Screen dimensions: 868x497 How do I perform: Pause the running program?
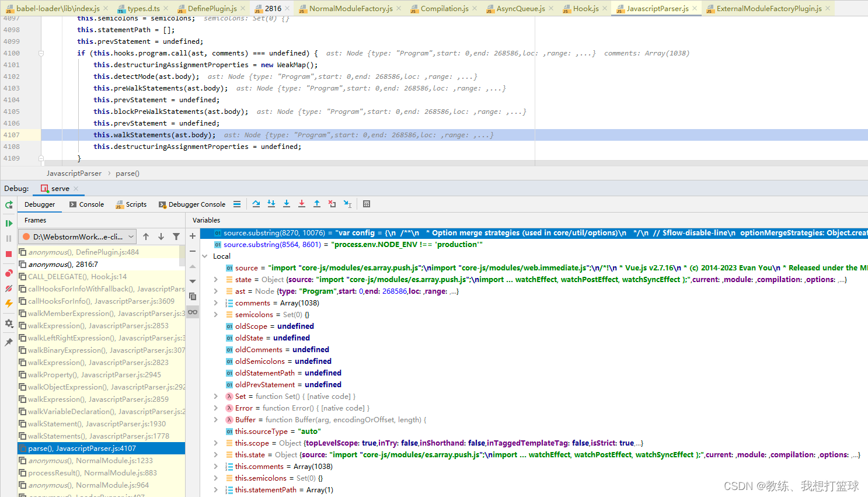pos(9,238)
